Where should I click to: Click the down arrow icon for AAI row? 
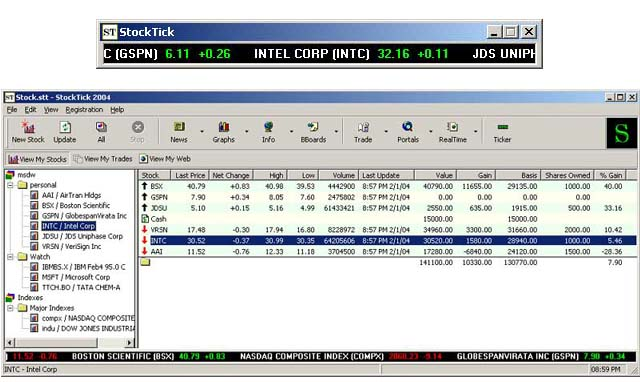144,251
